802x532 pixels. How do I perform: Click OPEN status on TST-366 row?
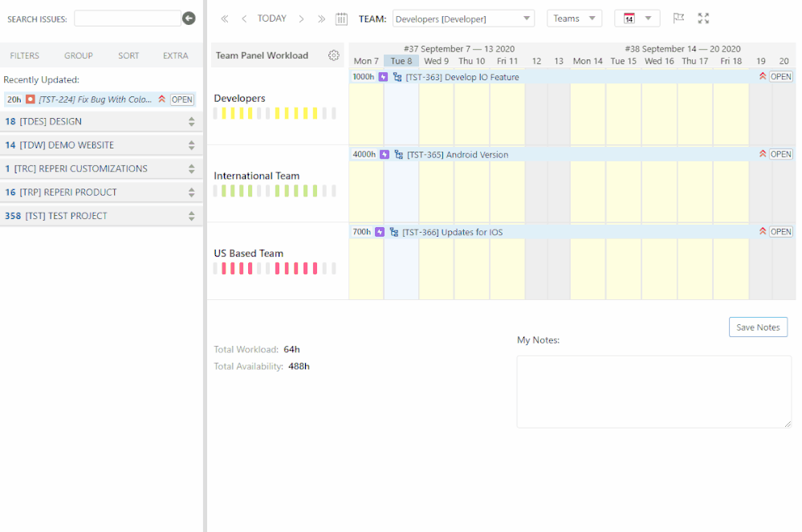click(780, 232)
